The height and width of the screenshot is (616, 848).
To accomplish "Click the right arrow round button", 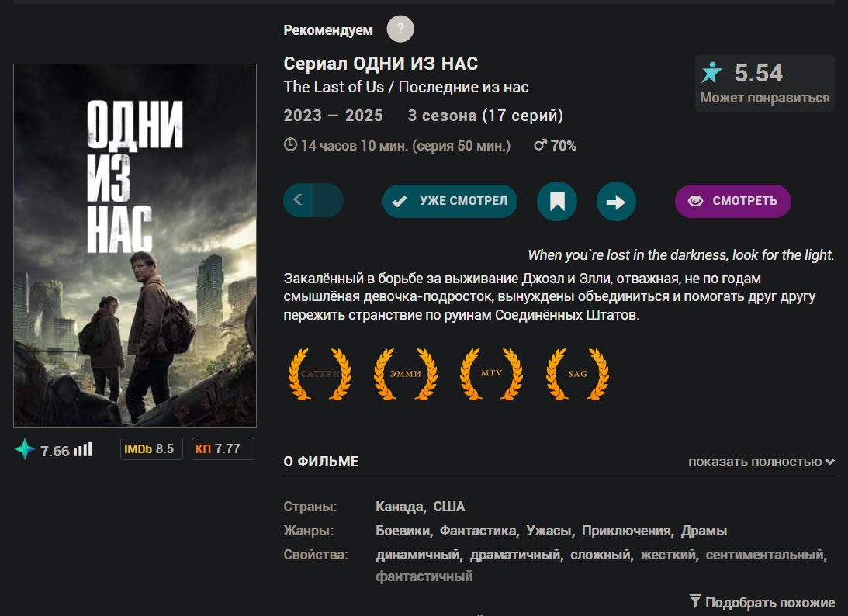I will click(x=616, y=202).
